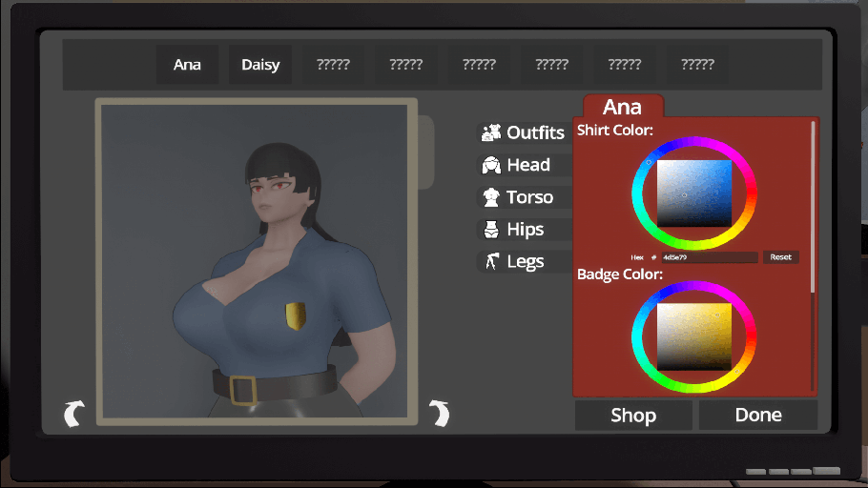Pick a shade in Badge Color square
This screenshot has height=488, width=868.
(x=694, y=337)
